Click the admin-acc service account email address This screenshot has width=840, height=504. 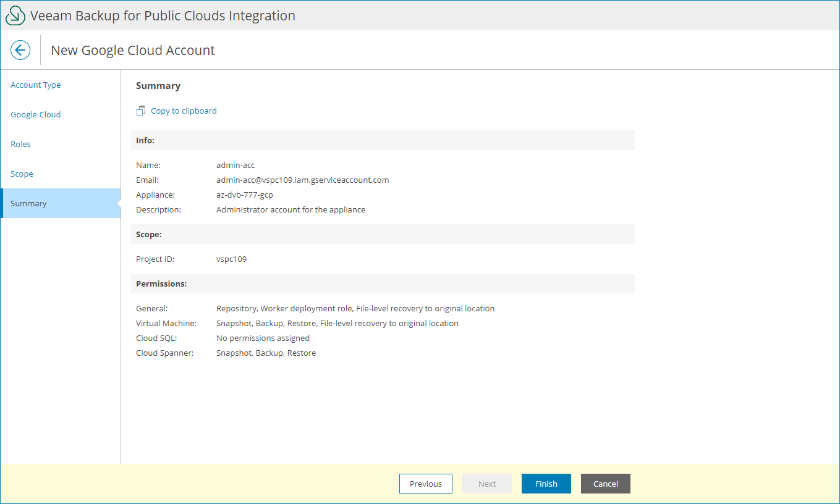[302, 180]
